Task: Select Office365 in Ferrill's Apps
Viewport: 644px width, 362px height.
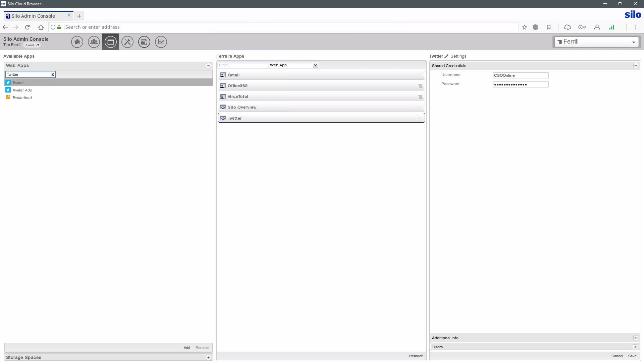Action: [321, 86]
